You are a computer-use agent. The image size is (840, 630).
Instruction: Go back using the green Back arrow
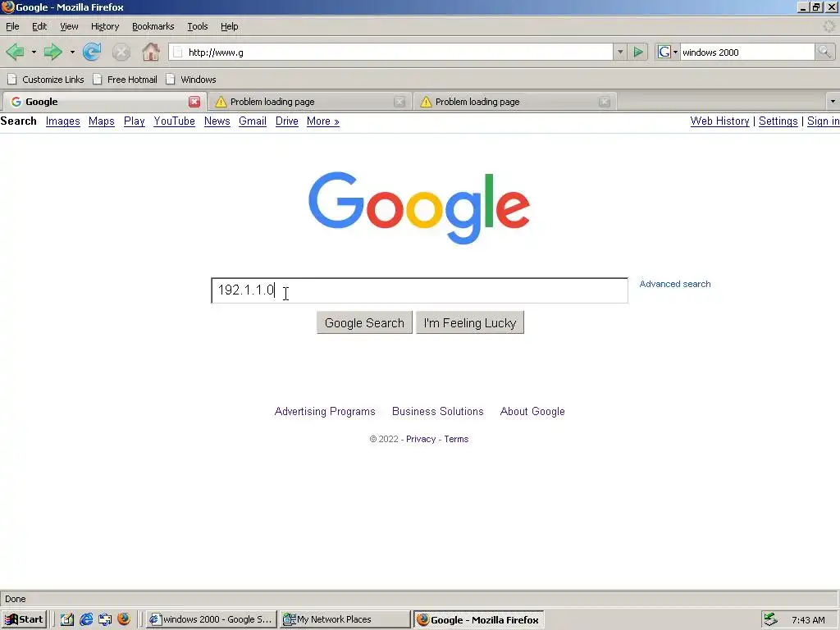[15, 52]
